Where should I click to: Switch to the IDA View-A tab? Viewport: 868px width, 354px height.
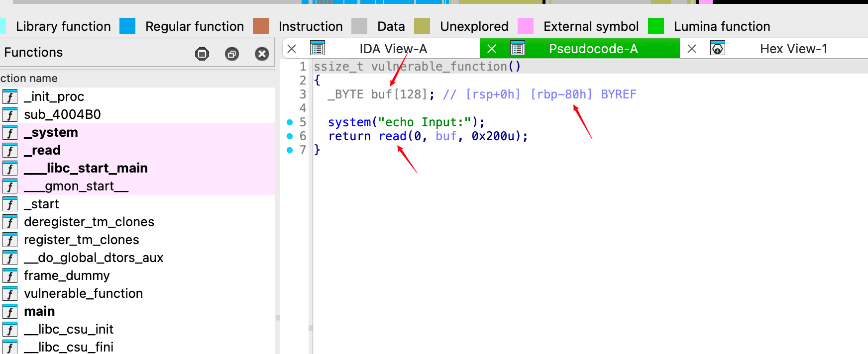[393, 49]
